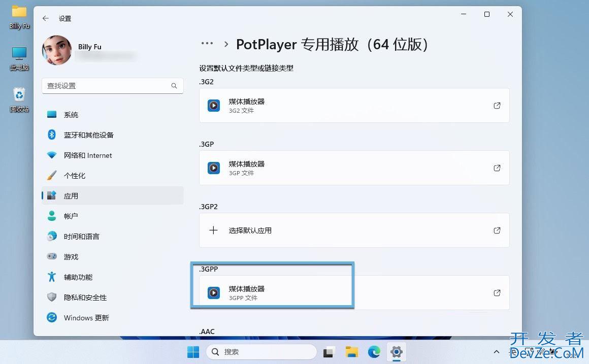This screenshot has width=589, height=364.
Task: Change default app for .3GP 文件
Action: (x=354, y=168)
